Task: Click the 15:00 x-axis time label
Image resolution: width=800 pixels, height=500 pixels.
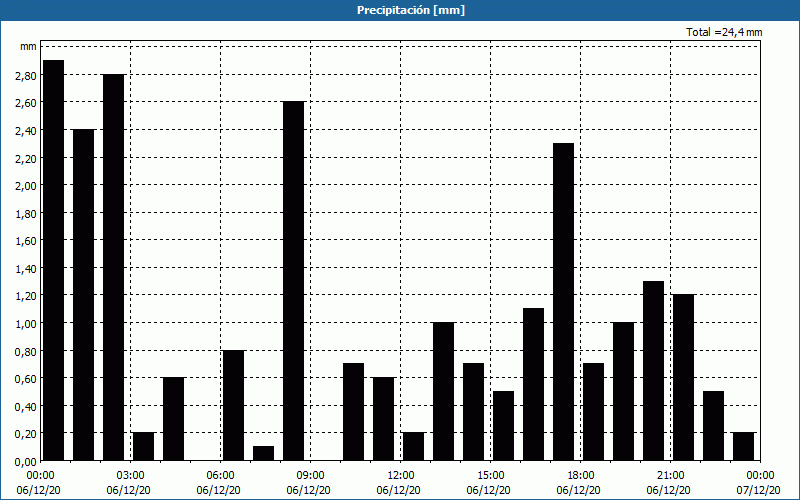Action: (491, 476)
